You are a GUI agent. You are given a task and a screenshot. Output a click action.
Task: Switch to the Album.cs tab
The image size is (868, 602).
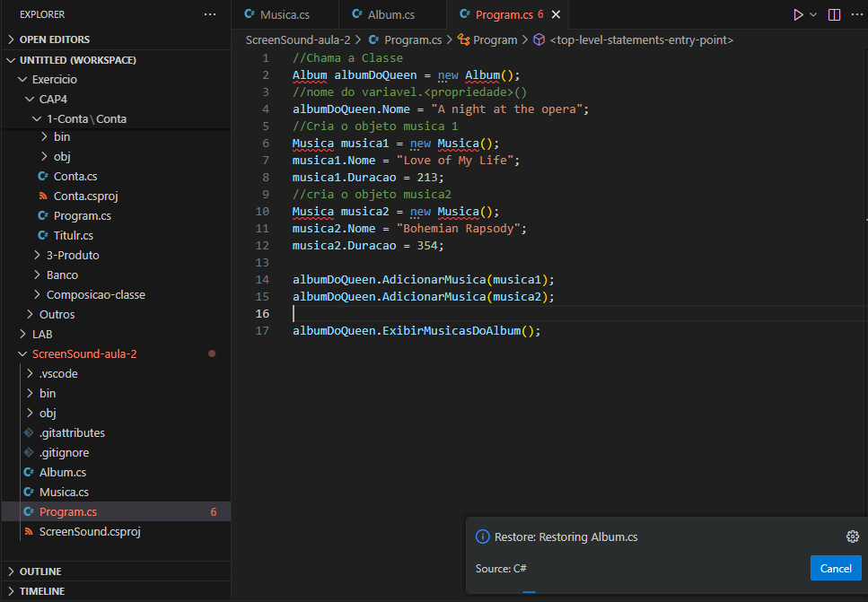point(390,15)
